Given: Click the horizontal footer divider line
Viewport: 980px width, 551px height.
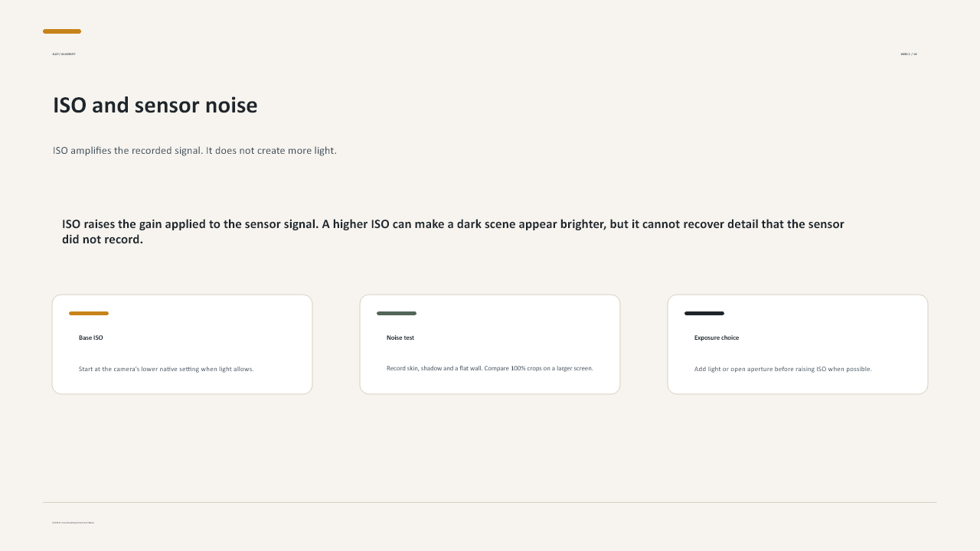Looking at the screenshot, I should [490, 503].
